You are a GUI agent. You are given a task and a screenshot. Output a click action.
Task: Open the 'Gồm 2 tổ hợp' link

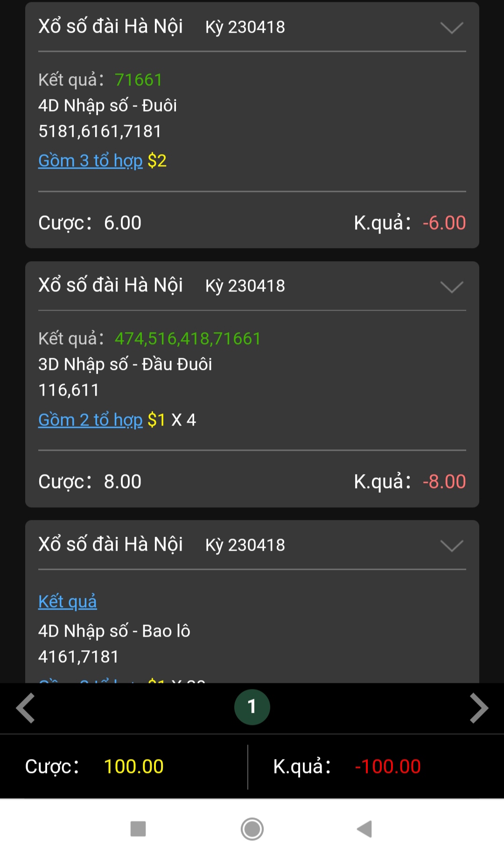click(x=90, y=420)
